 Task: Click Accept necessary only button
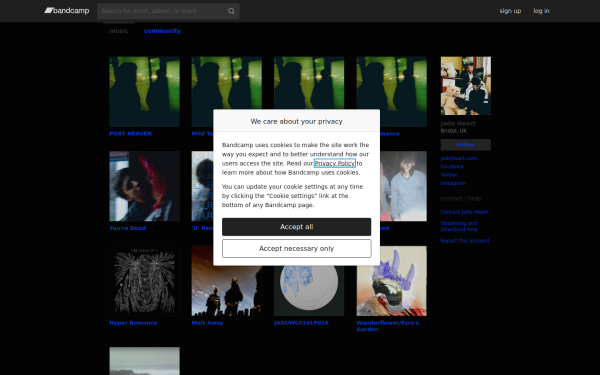297,249
